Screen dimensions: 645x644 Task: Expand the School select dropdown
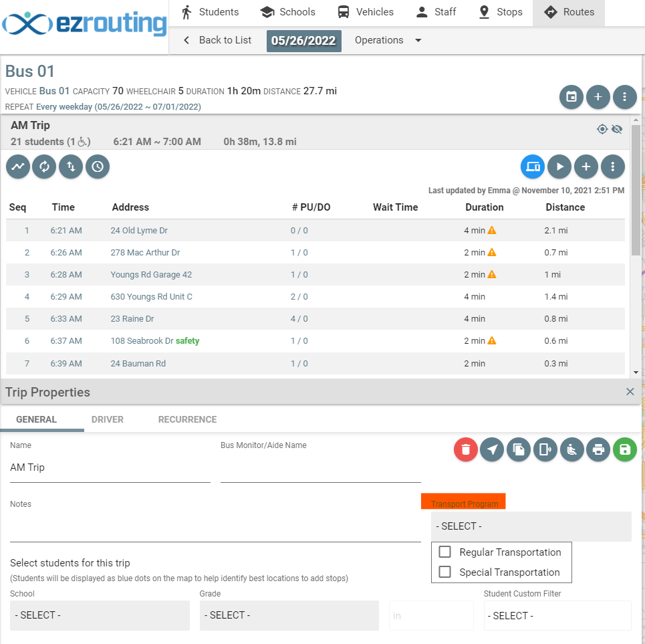[x=100, y=615]
